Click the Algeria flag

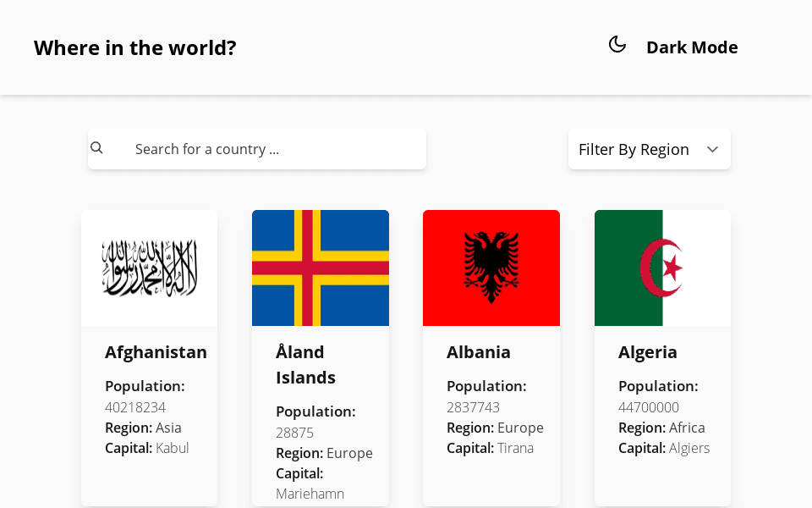[662, 268]
